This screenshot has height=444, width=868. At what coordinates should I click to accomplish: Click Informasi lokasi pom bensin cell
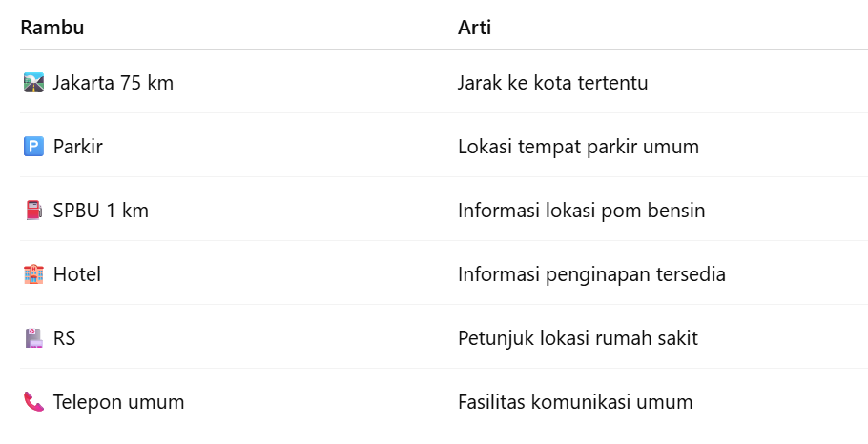click(582, 211)
